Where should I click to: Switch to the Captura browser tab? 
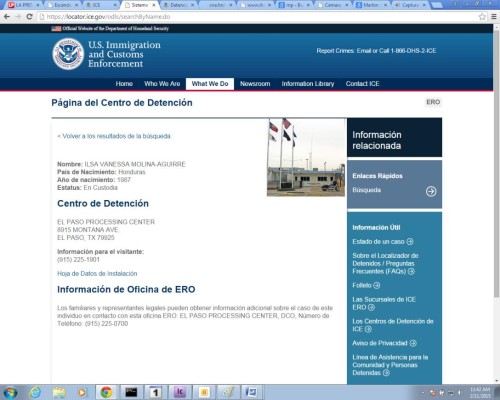tap(410, 5)
